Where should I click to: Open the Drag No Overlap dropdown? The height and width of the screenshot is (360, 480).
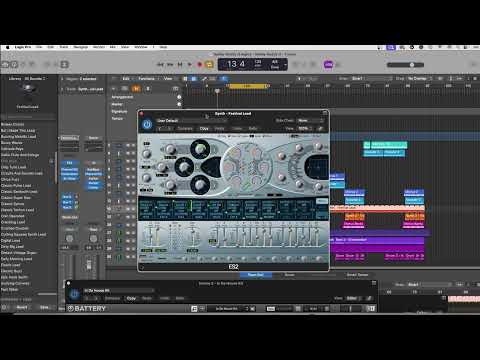[419, 79]
